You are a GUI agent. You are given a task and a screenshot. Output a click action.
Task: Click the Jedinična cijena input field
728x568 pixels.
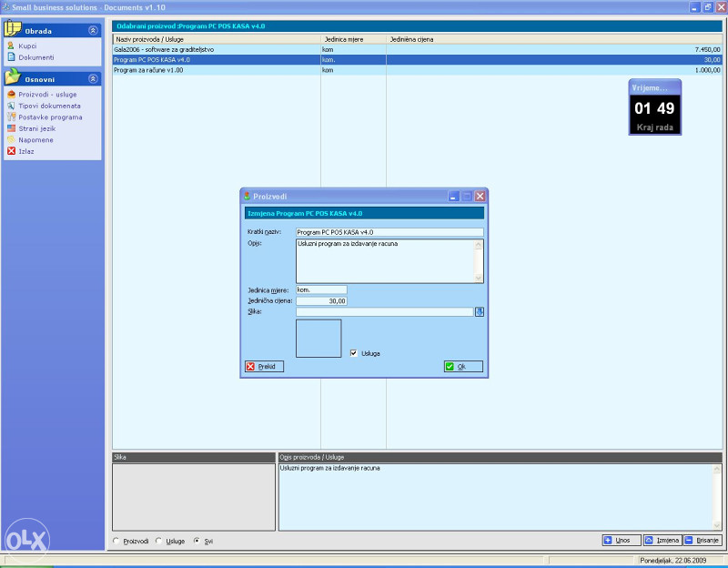click(x=321, y=301)
